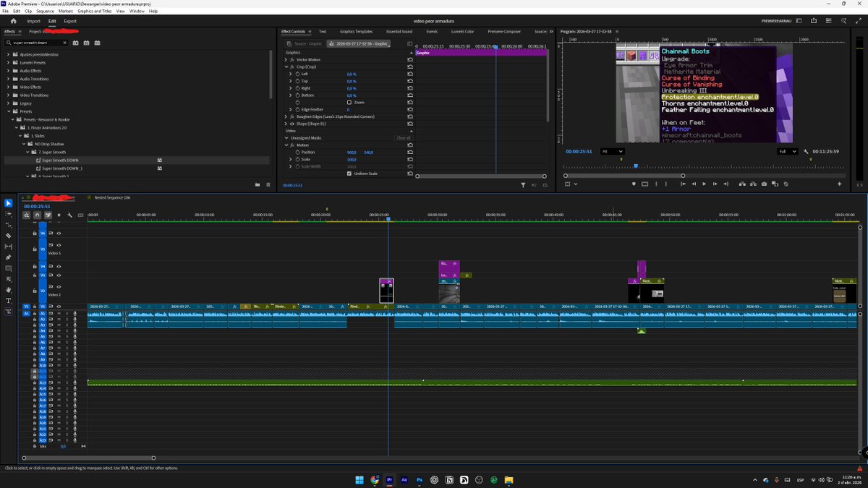Toggle Linked Selection button in timeline
Image resolution: width=868 pixels, height=488 pixels.
pyautogui.click(x=48, y=215)
